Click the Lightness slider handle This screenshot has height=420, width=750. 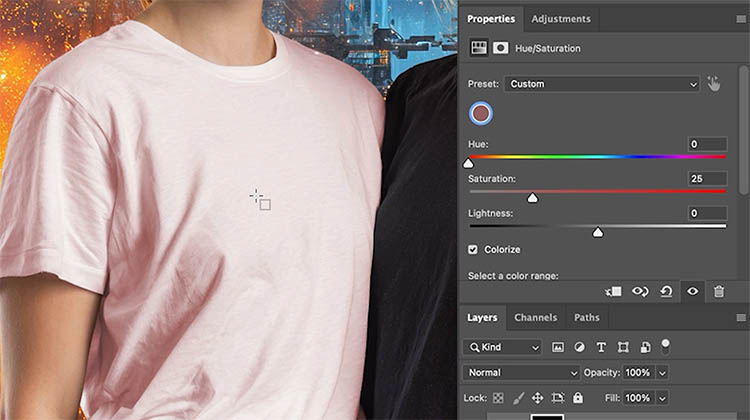tap(597, 232)
